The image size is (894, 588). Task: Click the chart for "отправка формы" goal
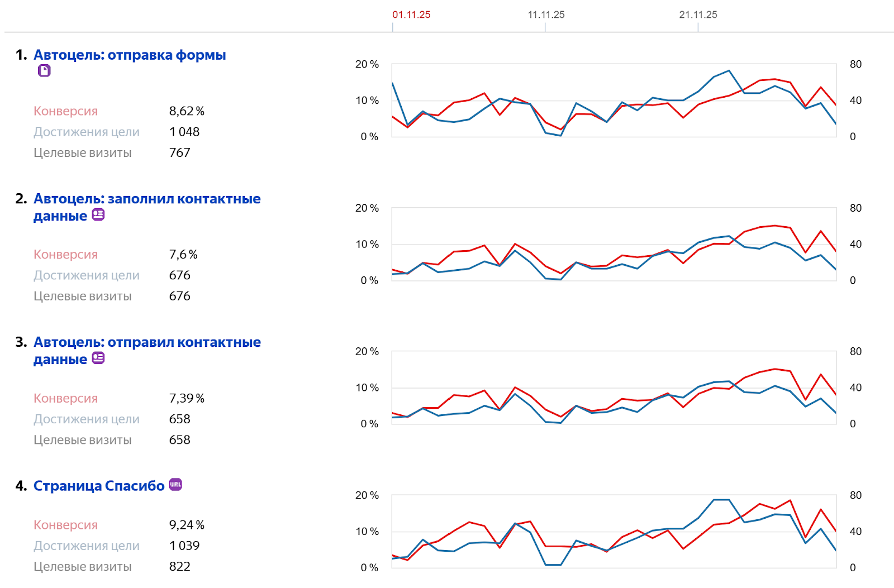tap(614, 101)
